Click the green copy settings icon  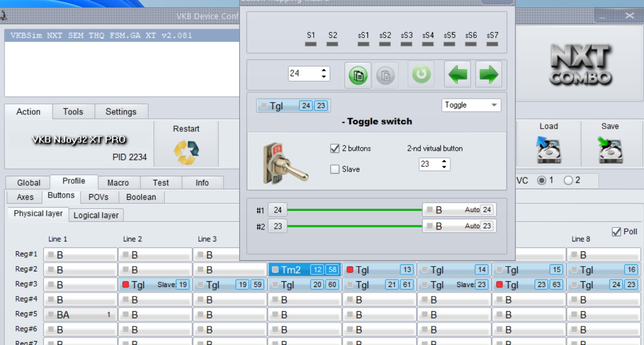click(x=358, y=75)
